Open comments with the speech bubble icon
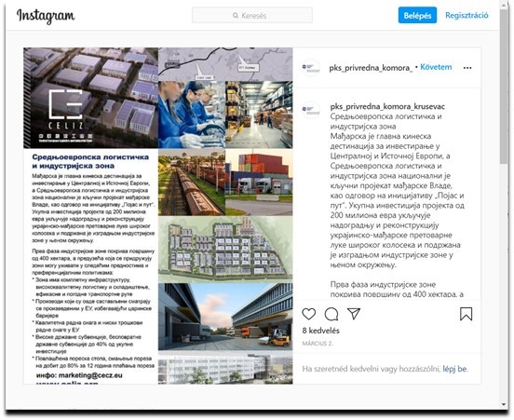The width and height of the screenshot is (514, 420). 331,314
